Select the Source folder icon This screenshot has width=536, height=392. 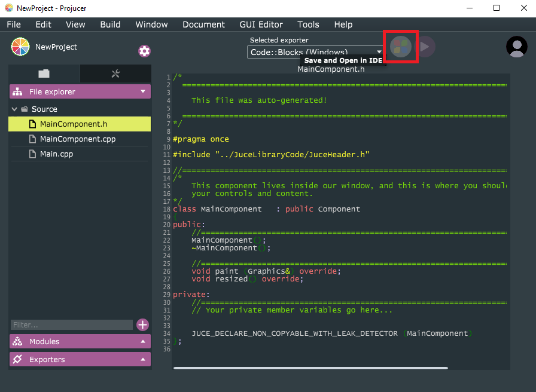pos(25,109)
